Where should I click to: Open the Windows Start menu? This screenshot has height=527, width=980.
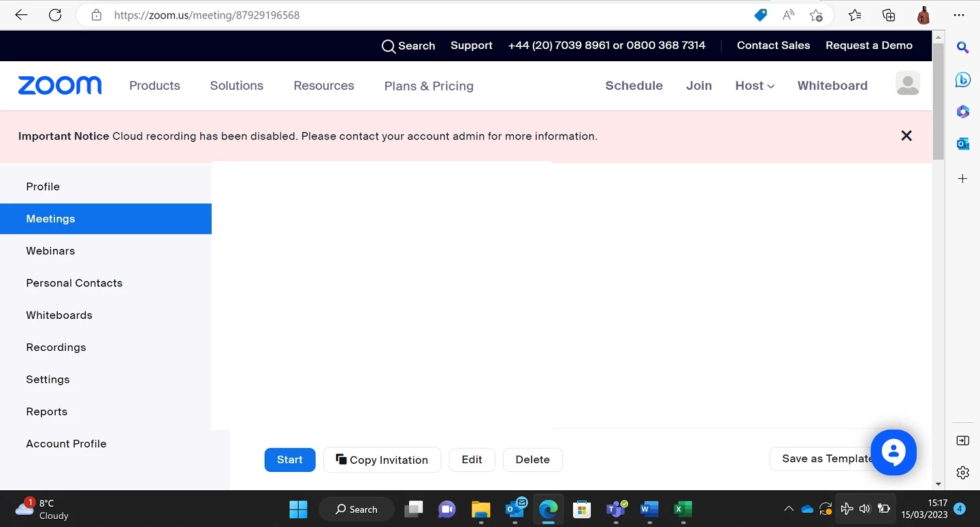(x=298, y=509)
